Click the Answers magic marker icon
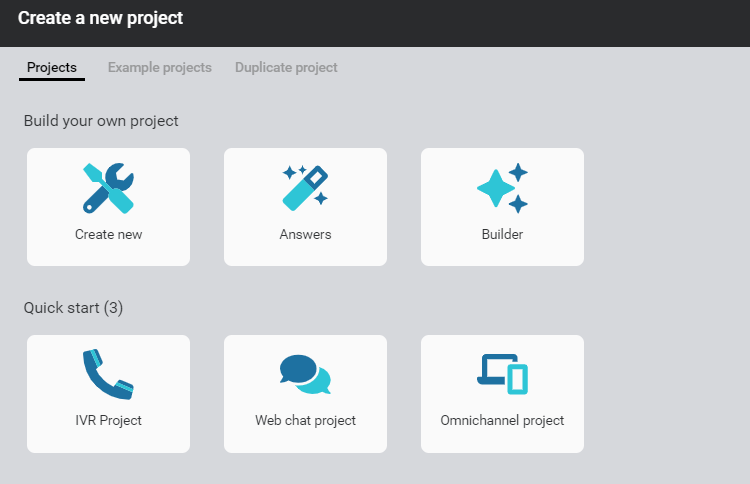The height and width of the screenshot is (484, 750). pyautogui.click(x=305, y=188)
